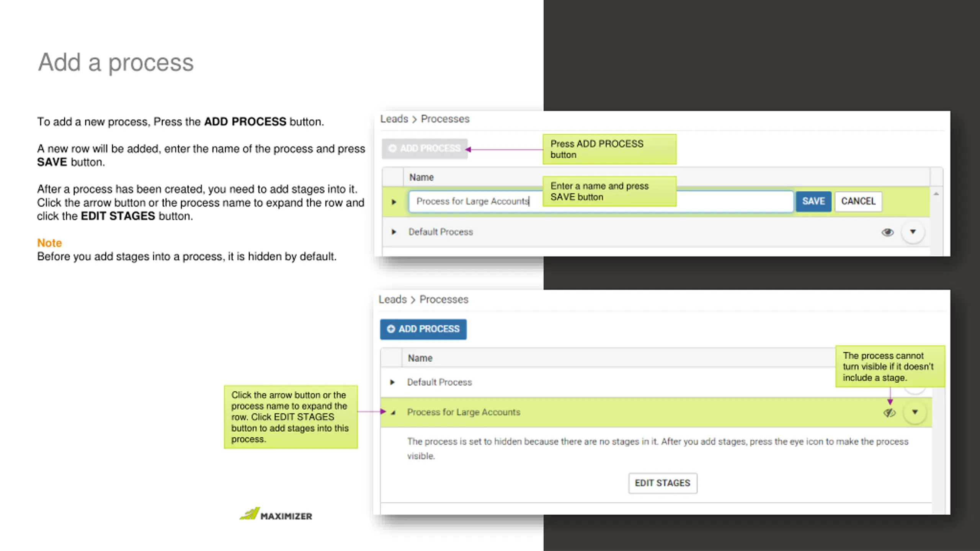Screen dimensions: 980x551
Task: Click the process name input field
Action: [x=601, y=201]
